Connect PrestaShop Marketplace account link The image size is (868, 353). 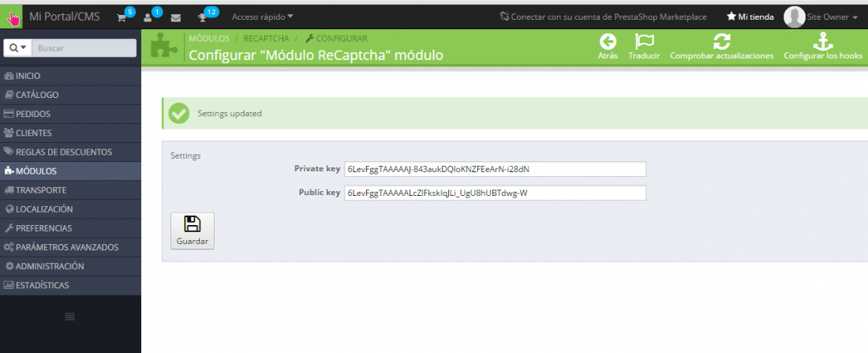603,17
